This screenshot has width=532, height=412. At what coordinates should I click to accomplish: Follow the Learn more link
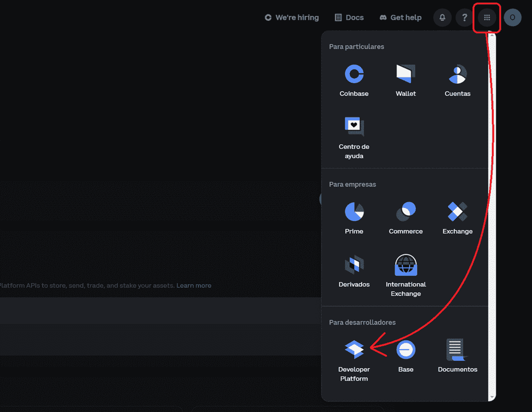(x=194, y=285)
